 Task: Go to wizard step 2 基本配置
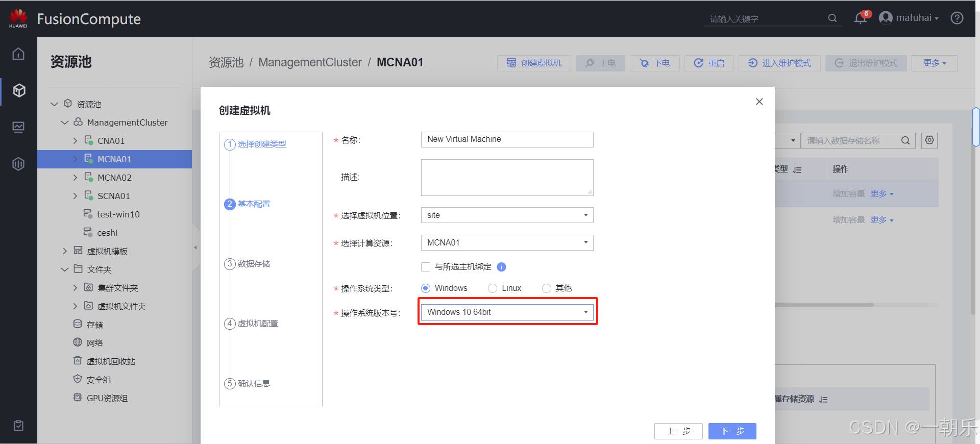pyautogui.click(x=248, y=204)
